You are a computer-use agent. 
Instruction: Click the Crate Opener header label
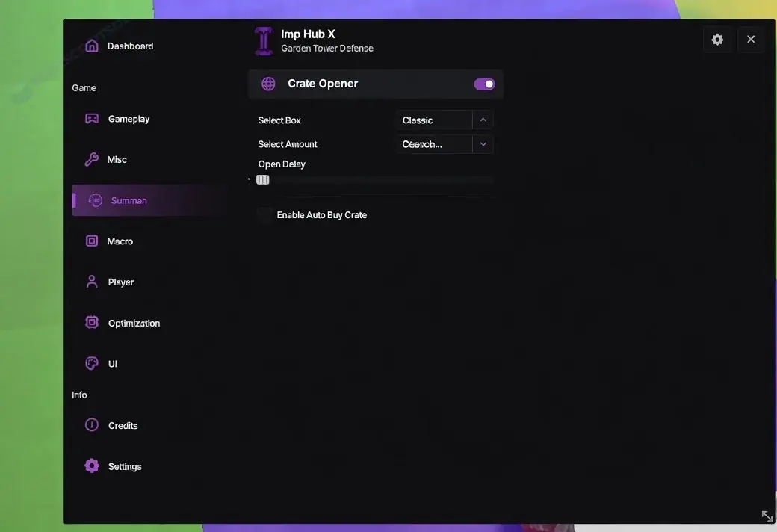323,83
